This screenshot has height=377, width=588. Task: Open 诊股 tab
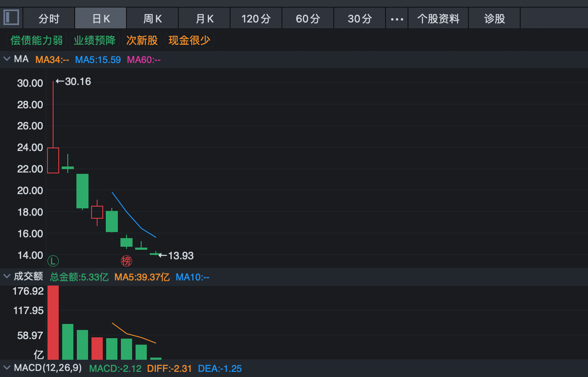[495, 19]
